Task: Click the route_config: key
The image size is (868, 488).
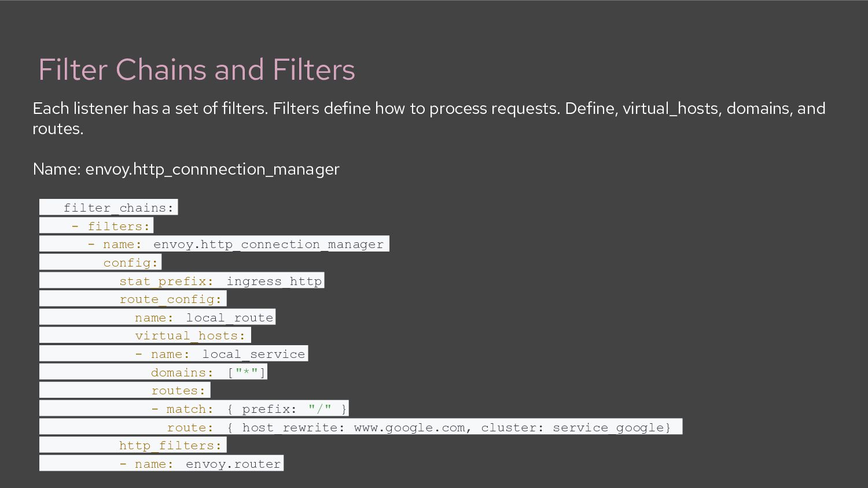Action: 171,299
